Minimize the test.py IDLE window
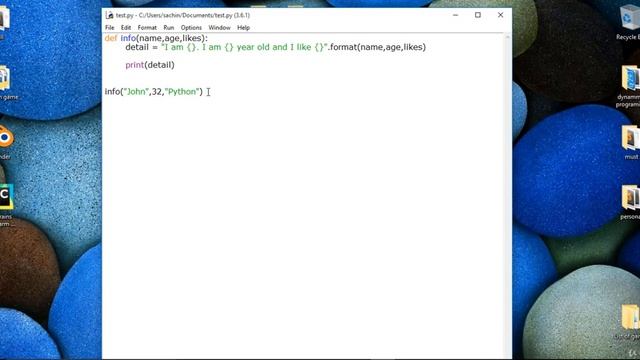 456,15
